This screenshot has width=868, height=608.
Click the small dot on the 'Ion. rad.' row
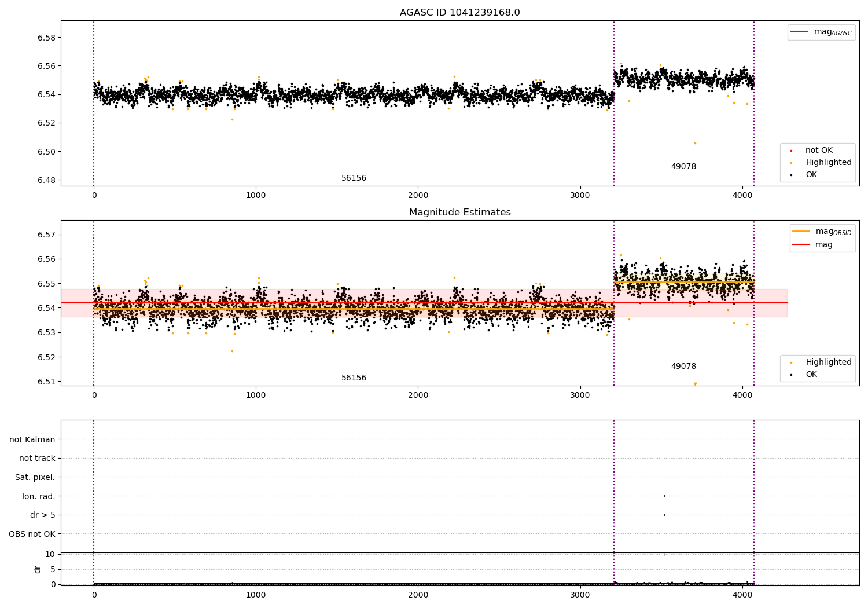point(664,496)
